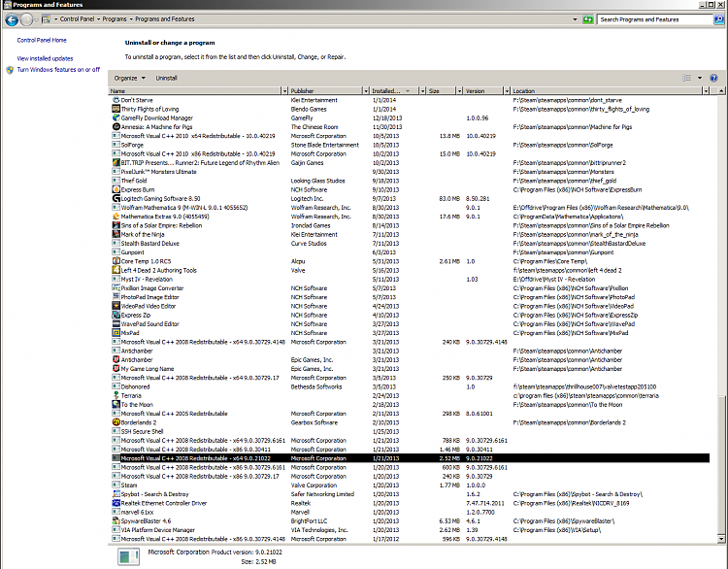Click the green address bar refresh button
Viewport: 728px width, 569px height.
(x=588, y=19)
